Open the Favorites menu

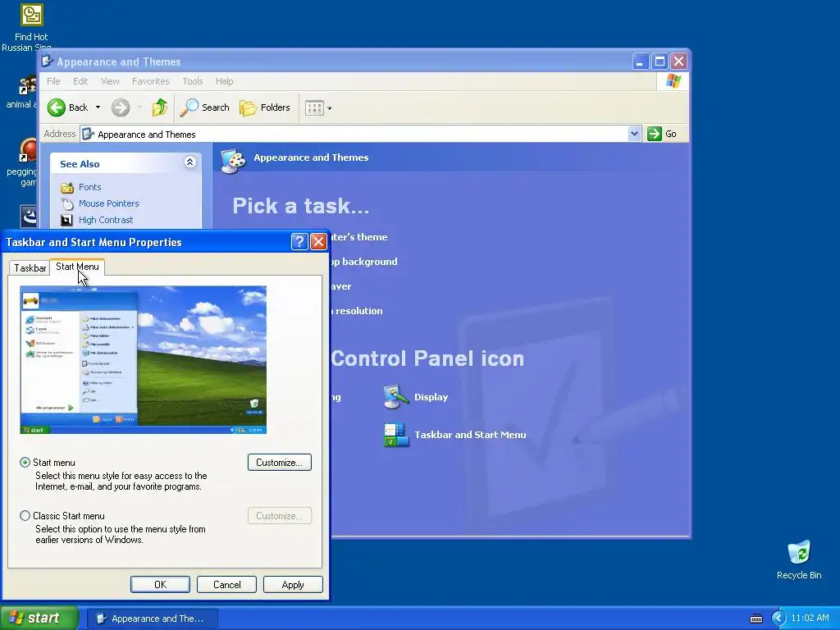(x=151, y=81)
